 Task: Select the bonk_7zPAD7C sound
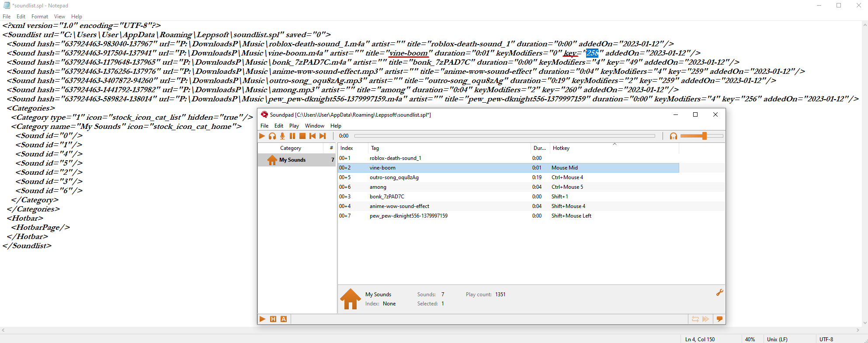pyautogui.click(x=508, y=197)
